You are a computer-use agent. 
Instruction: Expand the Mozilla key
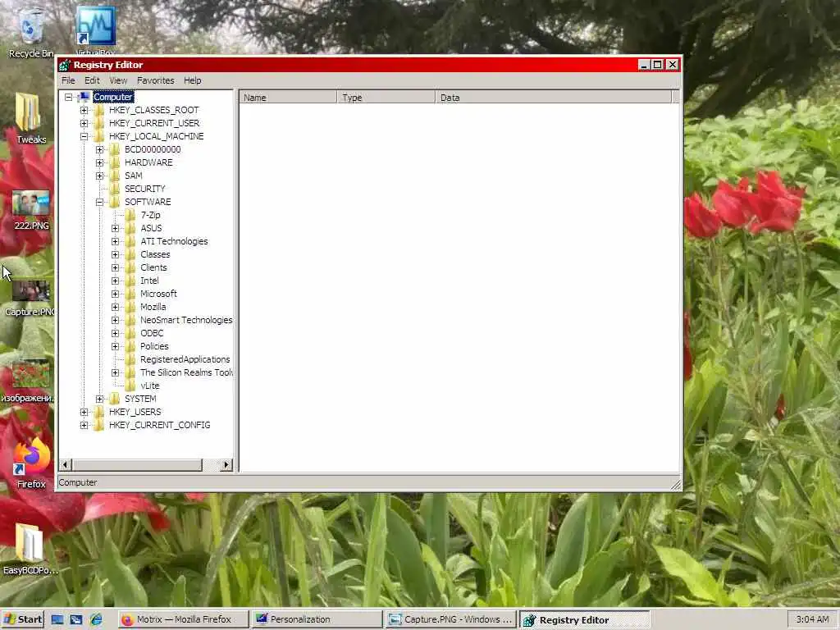115,307
